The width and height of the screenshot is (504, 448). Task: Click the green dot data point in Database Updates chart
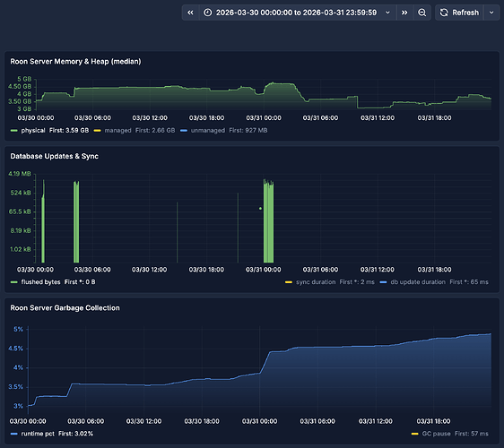point(260,209)
